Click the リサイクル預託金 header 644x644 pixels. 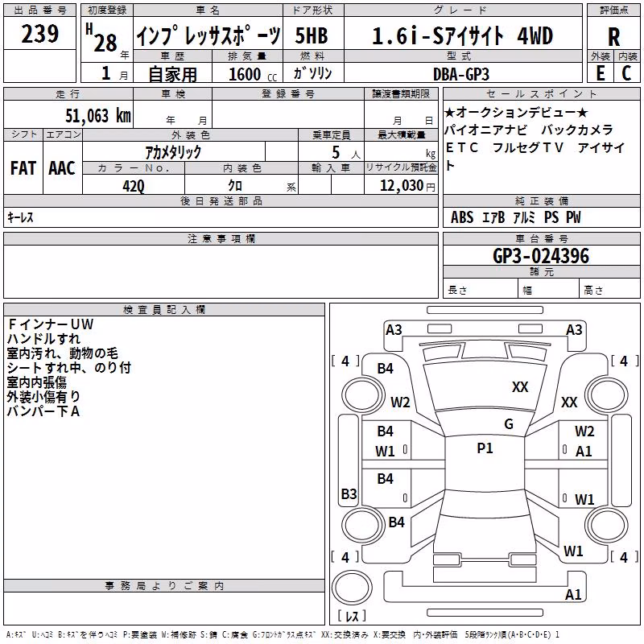click(x=401, y=167)
